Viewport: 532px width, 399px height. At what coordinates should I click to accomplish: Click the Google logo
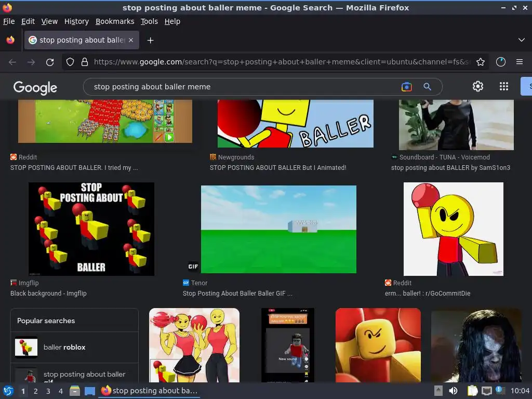pyautogui.click(x=35, y=87)
